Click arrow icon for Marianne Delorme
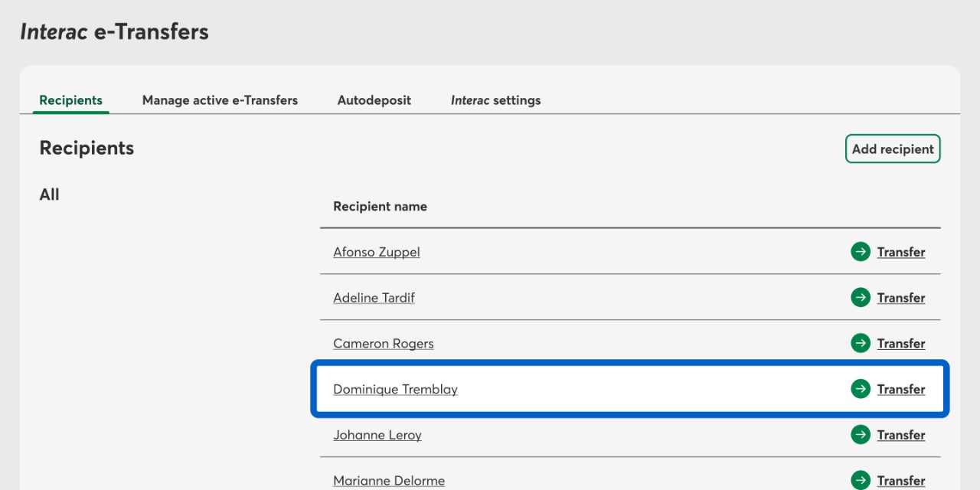 click(x=861, y=480)
